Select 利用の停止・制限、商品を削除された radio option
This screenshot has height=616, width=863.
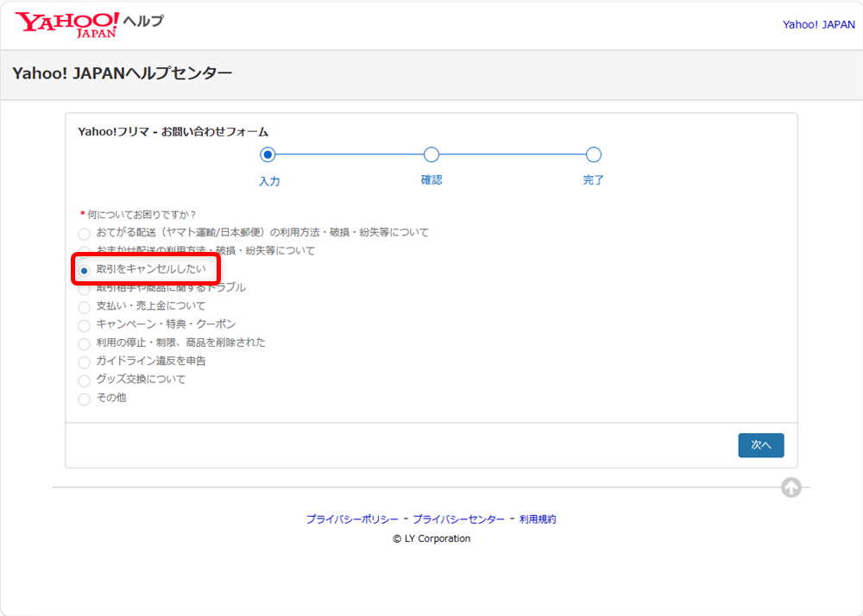coord(85,344)
